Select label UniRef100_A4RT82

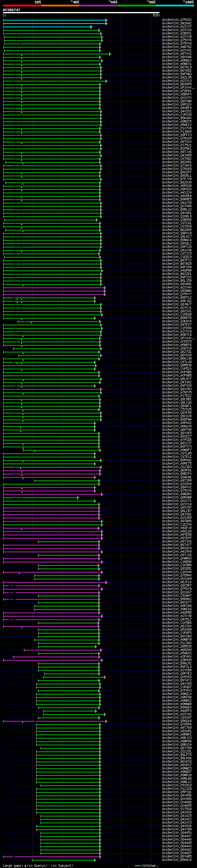tap(176, 47)
